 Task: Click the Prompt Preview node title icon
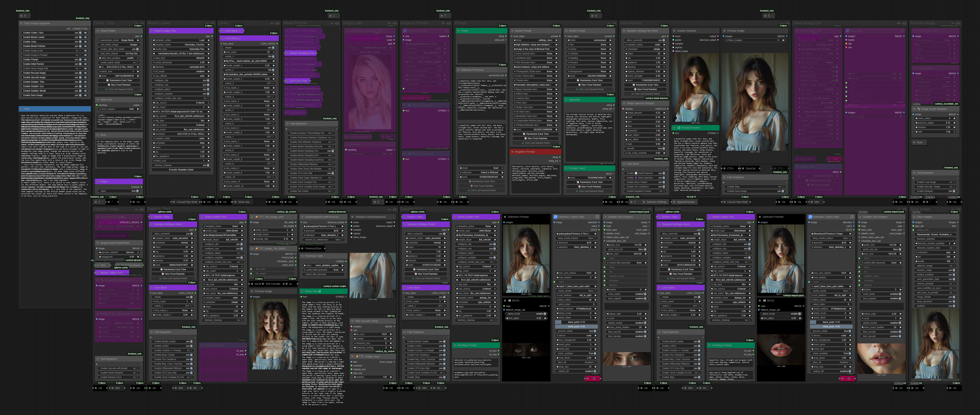[x=679, y=128]
